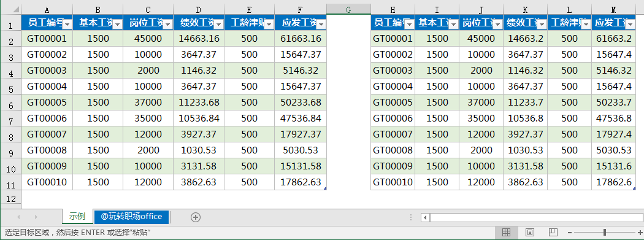
Task: Open filter dropdown in cell L1
Action: coord(586,25)
